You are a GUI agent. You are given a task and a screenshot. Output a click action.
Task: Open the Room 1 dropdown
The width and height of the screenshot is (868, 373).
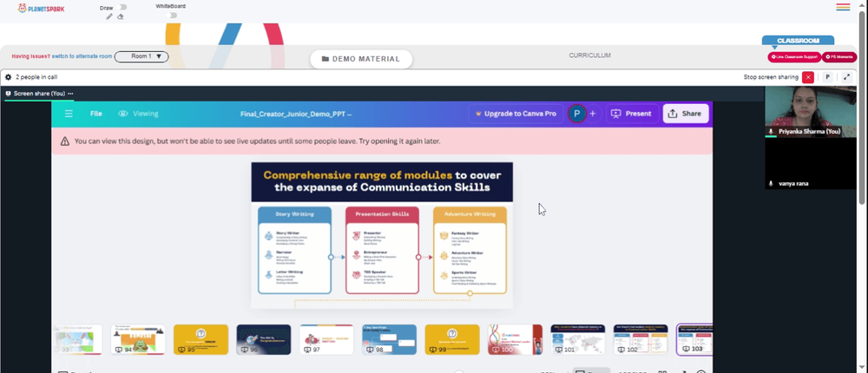(x=141, y=56)
